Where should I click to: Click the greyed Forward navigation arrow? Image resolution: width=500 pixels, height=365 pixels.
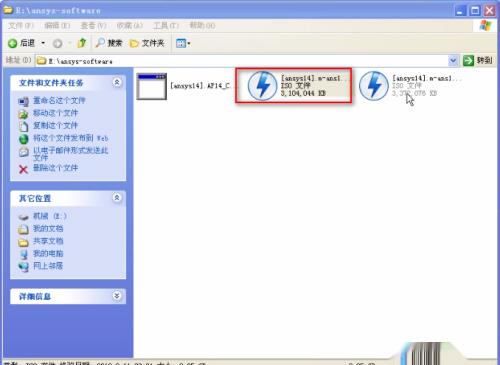pos(57,43)
